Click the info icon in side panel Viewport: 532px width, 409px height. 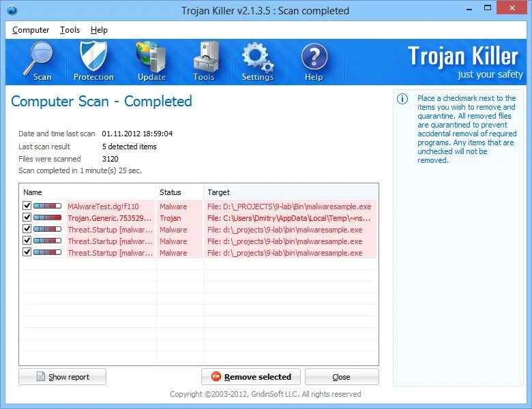(402, 99)
